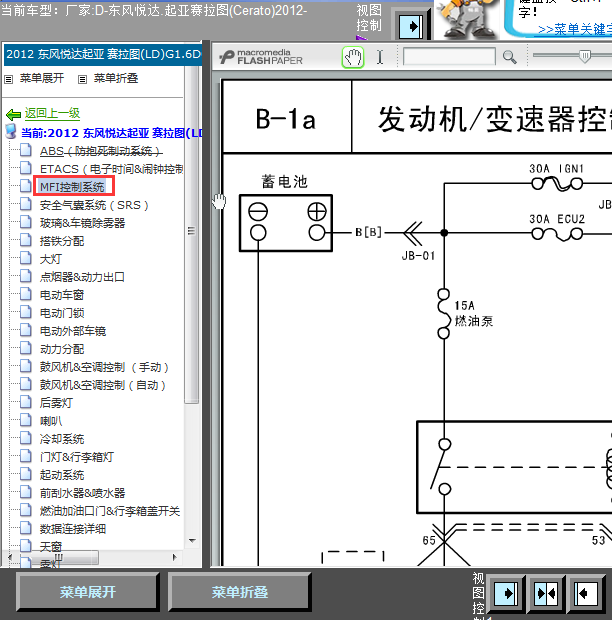Open the 大灯 tree item
This screenshot has height=626, width=612.
click(51, 259)
